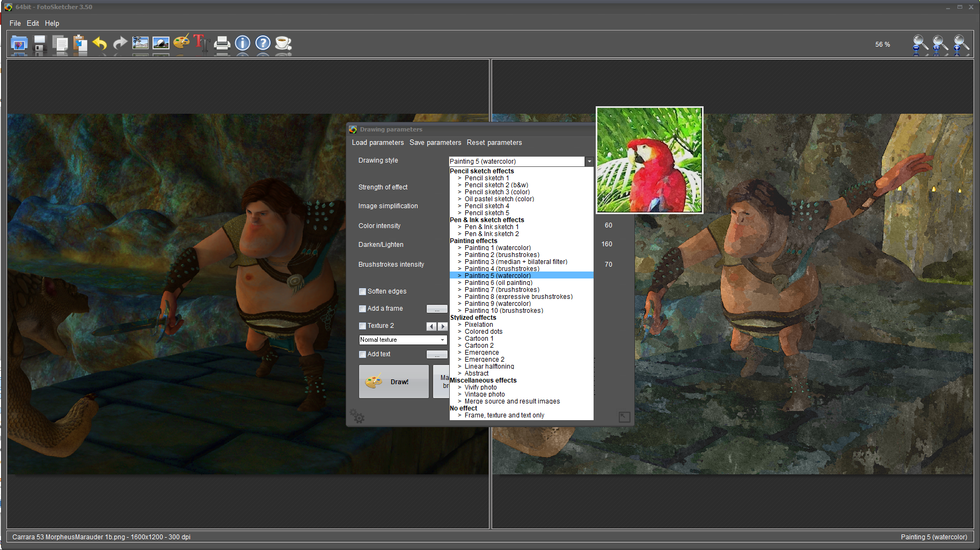
Task: Open the Edit menu
Action: (33, 23)
